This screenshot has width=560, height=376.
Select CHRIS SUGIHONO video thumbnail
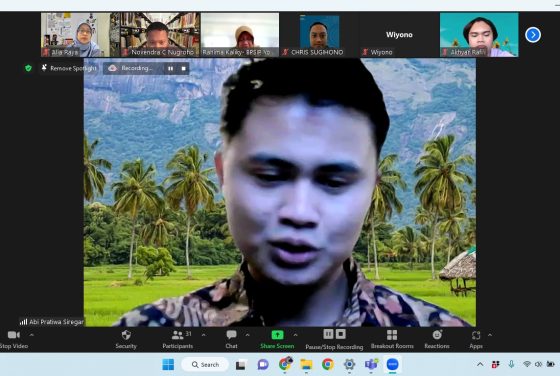[319, 35]
